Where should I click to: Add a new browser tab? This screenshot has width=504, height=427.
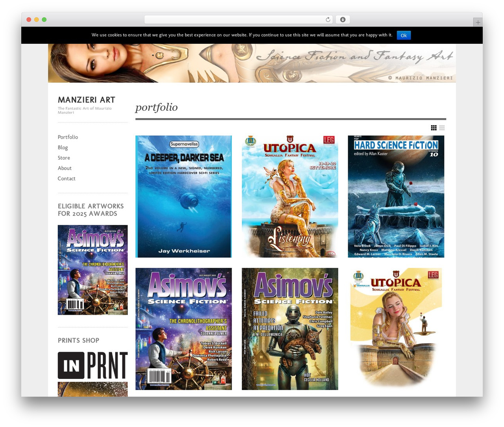pyautogui.click(x=478, y=22)
